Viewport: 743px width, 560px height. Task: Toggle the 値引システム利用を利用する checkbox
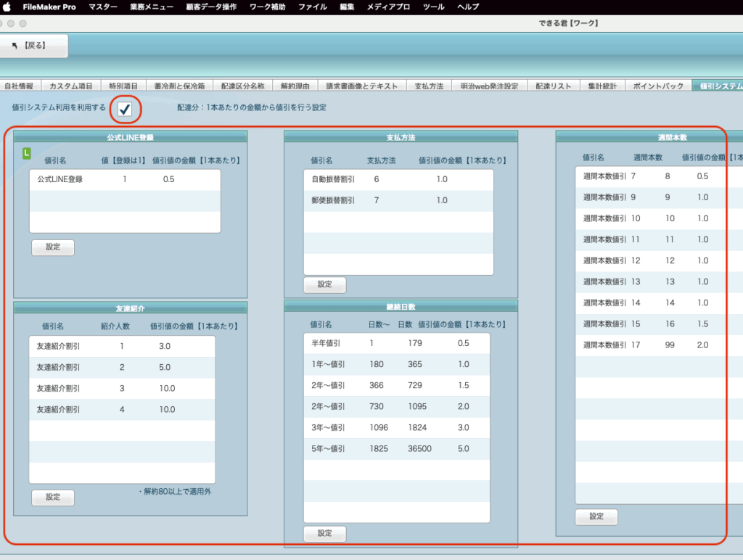(x=125, y=109)
